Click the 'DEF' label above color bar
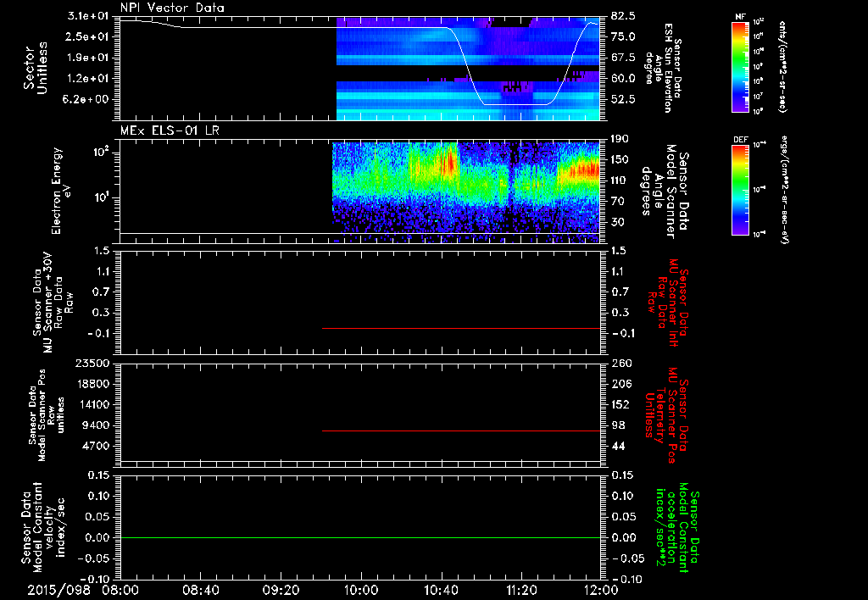 (x=741, y=140)
